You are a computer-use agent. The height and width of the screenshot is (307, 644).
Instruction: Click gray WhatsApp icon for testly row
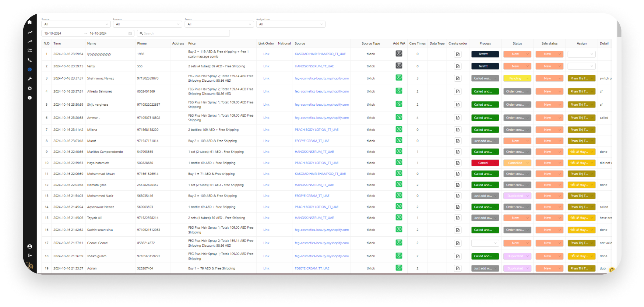[399, 66]
